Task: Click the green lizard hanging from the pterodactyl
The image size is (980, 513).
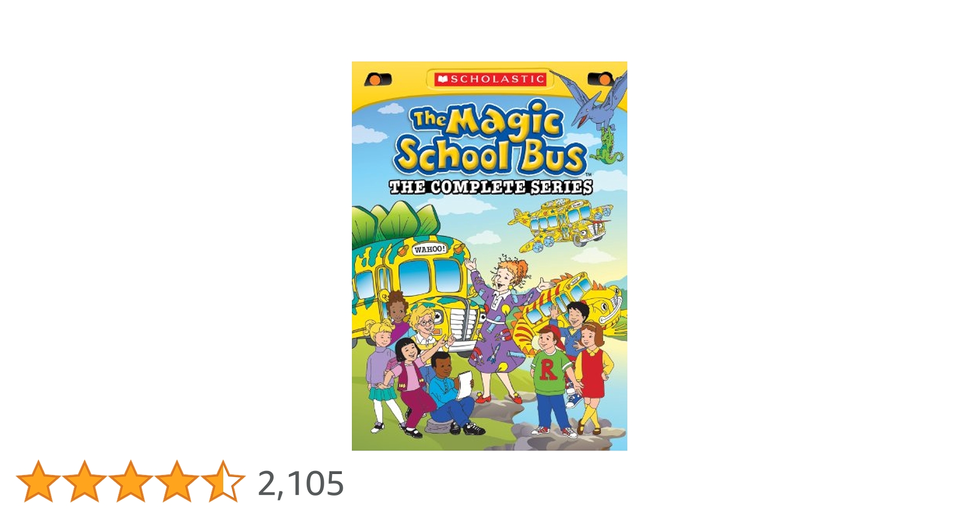Action: click(607, 146)
